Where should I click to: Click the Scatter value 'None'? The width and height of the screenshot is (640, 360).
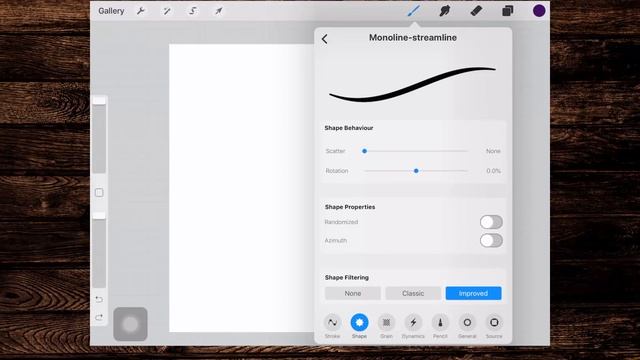tap(493, 151)
